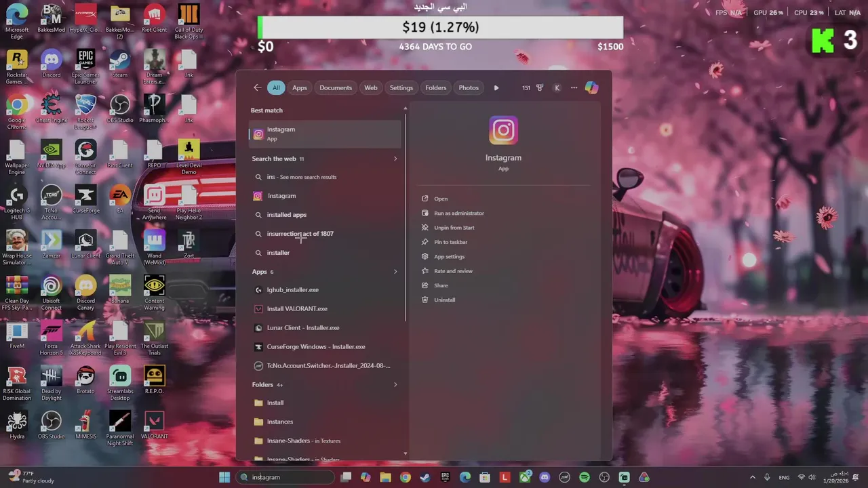868x488 pixels.
Task: Open Spotify from the taskbar
Action: [x=585, y=477]
